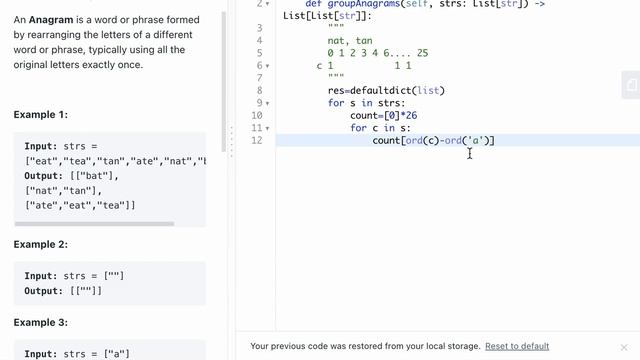This screenshot has height=360, width=640.
Task: Click the 'Example 3:' heading
Action: [x=40, y=322]
